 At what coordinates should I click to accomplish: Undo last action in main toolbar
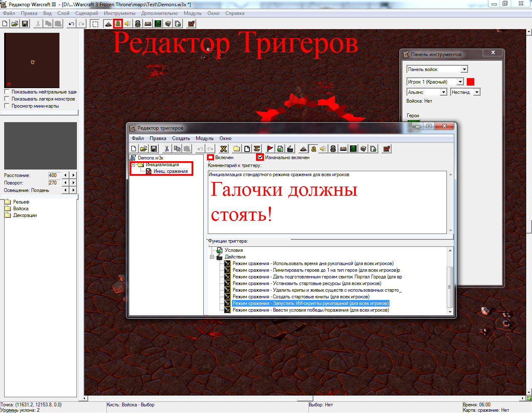pos(71,24)
